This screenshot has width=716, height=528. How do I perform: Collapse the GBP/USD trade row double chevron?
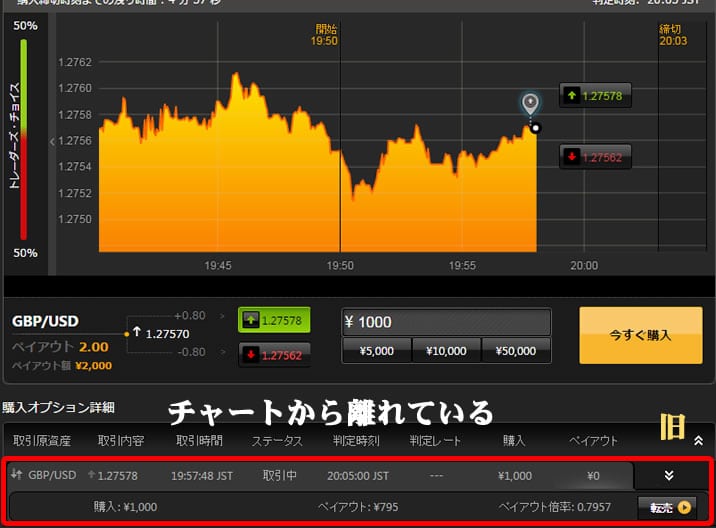669,475
